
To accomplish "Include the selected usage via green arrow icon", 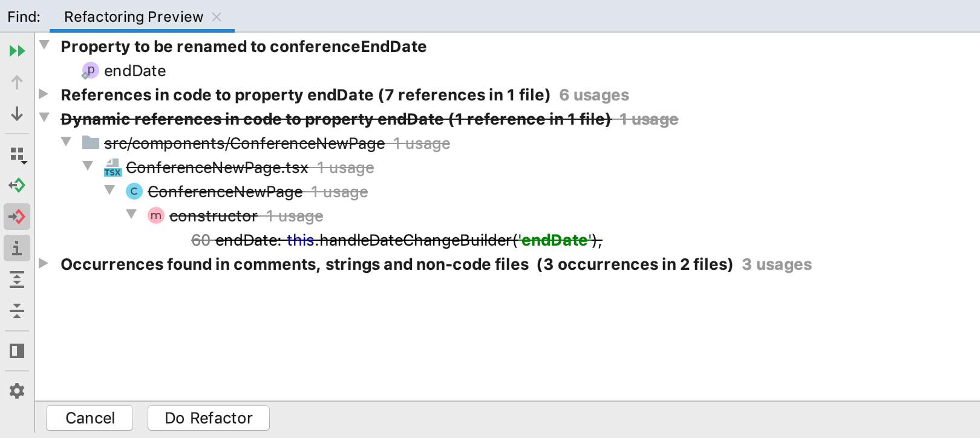I will [x=16, y=185].
